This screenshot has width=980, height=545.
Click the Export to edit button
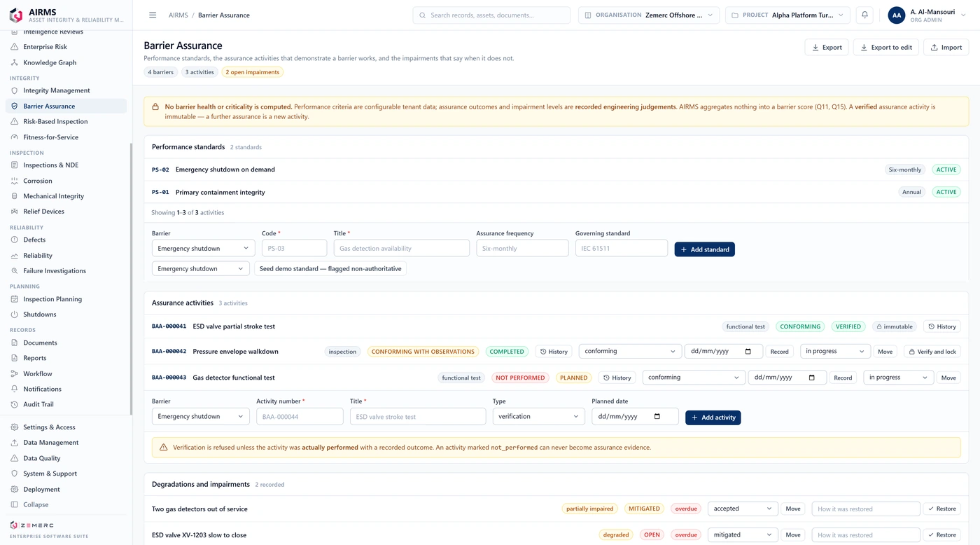click(x=886, y=47)
